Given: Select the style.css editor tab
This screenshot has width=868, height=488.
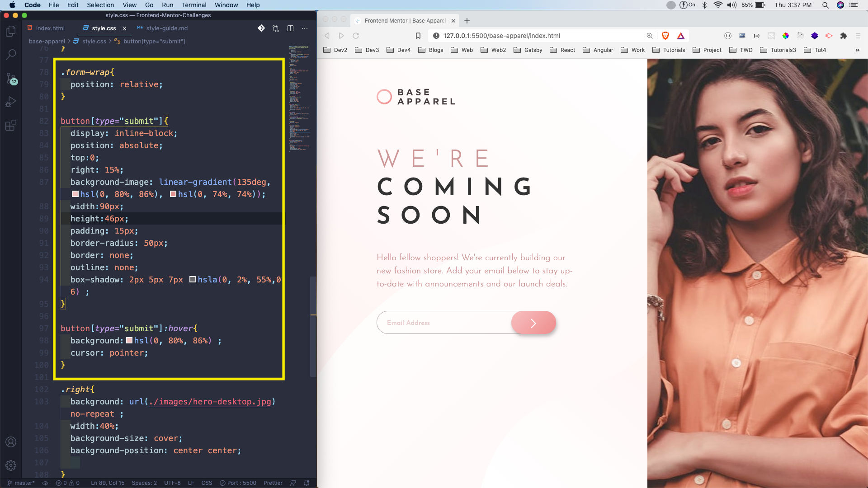Looking at the screenshot, I should pyautogui.click(x=104, y=28).
